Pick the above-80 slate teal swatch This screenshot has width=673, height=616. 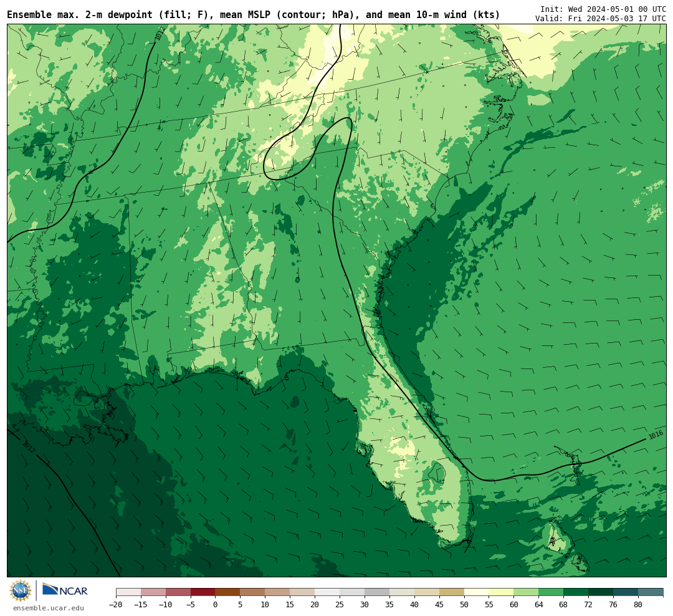[x=651, y=592]
